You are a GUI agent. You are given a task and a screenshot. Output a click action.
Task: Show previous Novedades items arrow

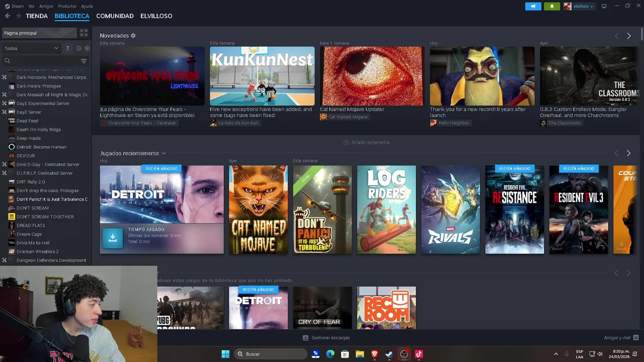click(x=616, y=36)
